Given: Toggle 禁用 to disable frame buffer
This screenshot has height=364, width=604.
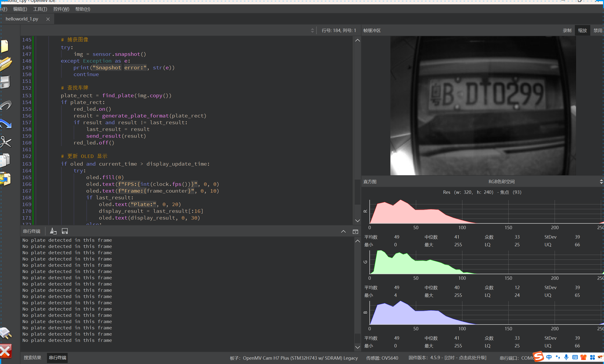Looking at the screenshot, I should click(597, 30).
